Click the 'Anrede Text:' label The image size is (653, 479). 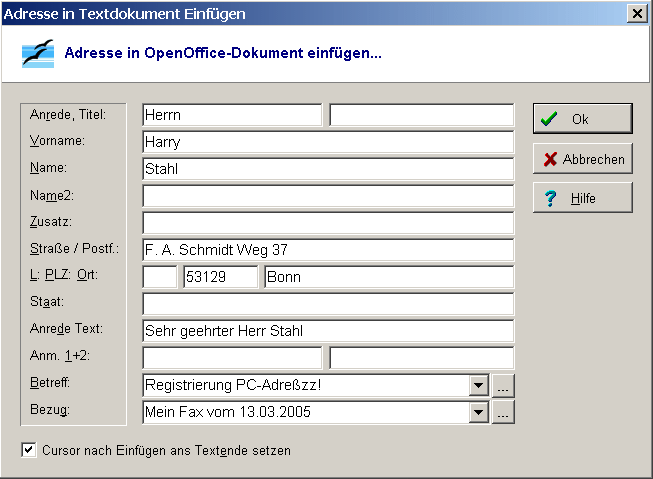(x=66, y=329)
